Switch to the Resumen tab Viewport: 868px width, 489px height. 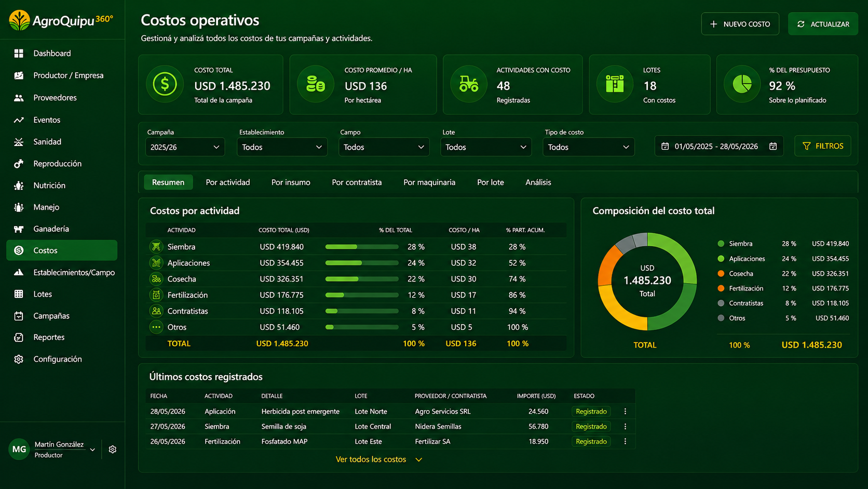click(x=168, y=182)
